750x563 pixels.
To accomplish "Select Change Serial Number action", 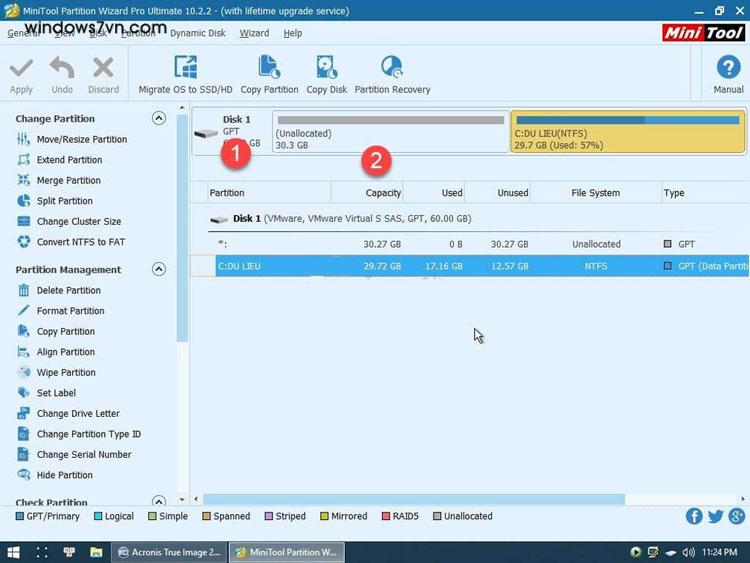I will [84, 455].
